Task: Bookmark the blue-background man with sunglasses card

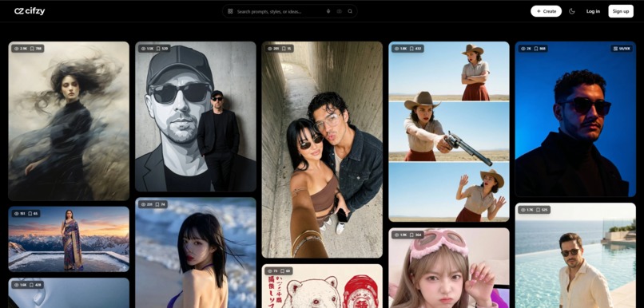Action: click(x=536, y=49)
